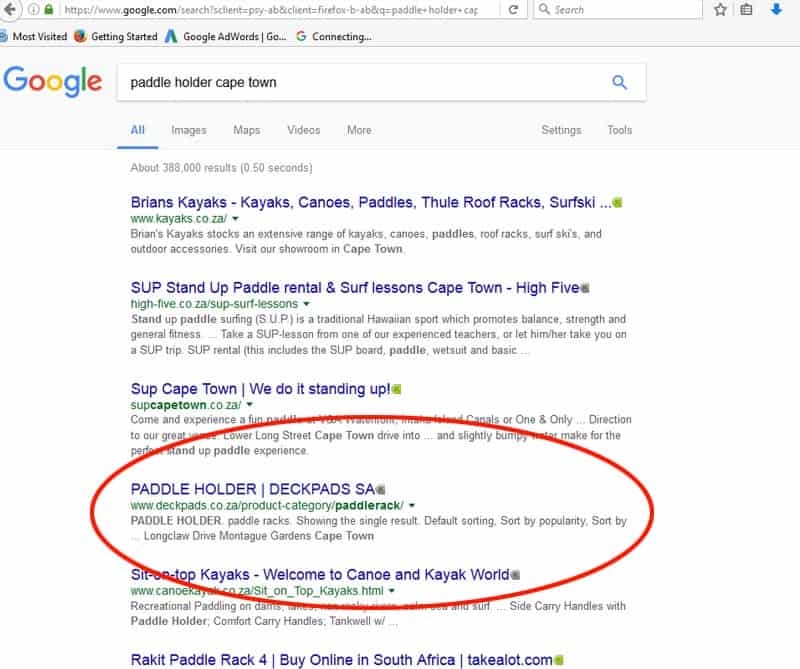The width and height of the screenshot is (800, 669).
Task: Open the SUP Stand Up Paddle rental result
Action: 355,288
